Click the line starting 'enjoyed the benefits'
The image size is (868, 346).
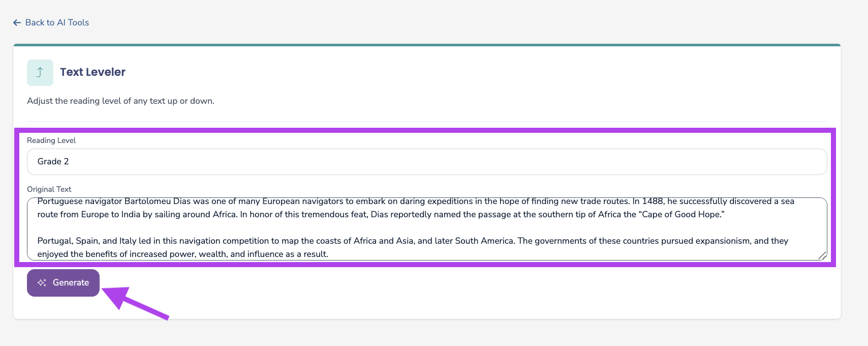click(x=183, y=254)
